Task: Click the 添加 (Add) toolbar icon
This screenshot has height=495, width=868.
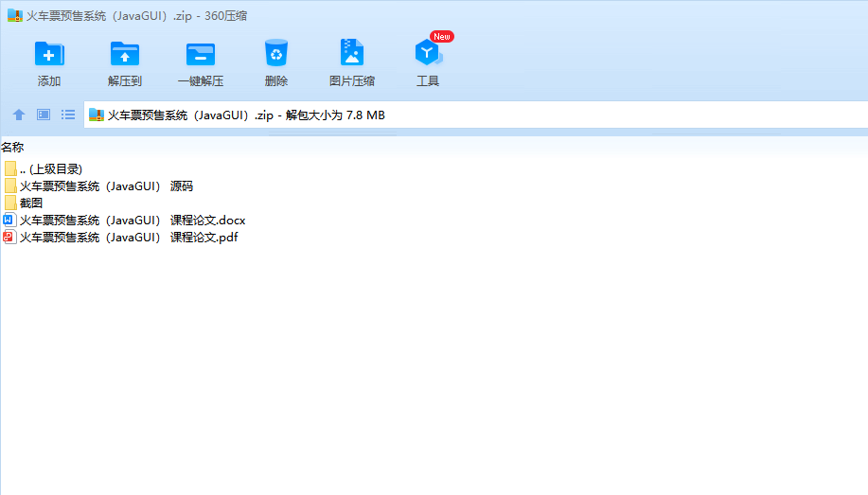Action: (x=49, y=54)
